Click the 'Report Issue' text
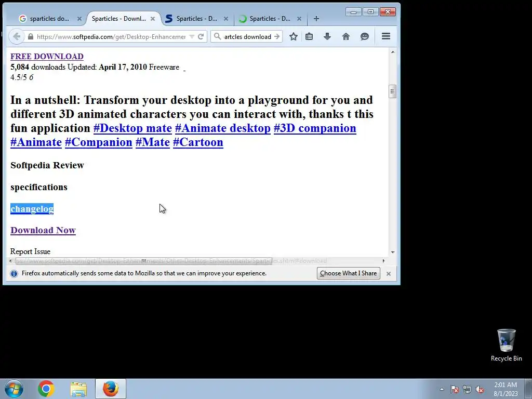Image resolution: width=532 pixels, height=399 pixels. click(30, 251)
